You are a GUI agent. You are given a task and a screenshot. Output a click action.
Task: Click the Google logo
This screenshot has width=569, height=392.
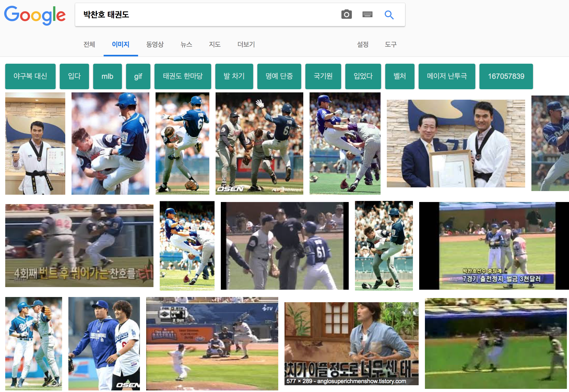tap(35, 15)
